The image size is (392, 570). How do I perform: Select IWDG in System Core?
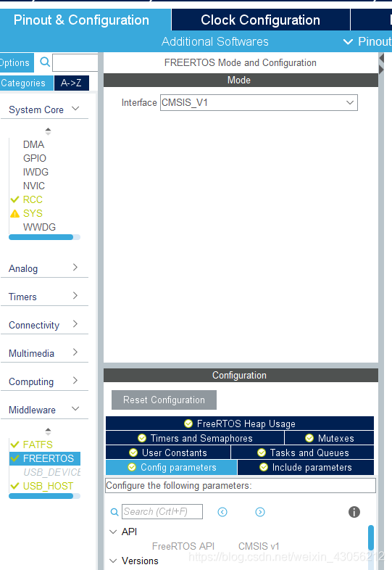click(36, 172)
